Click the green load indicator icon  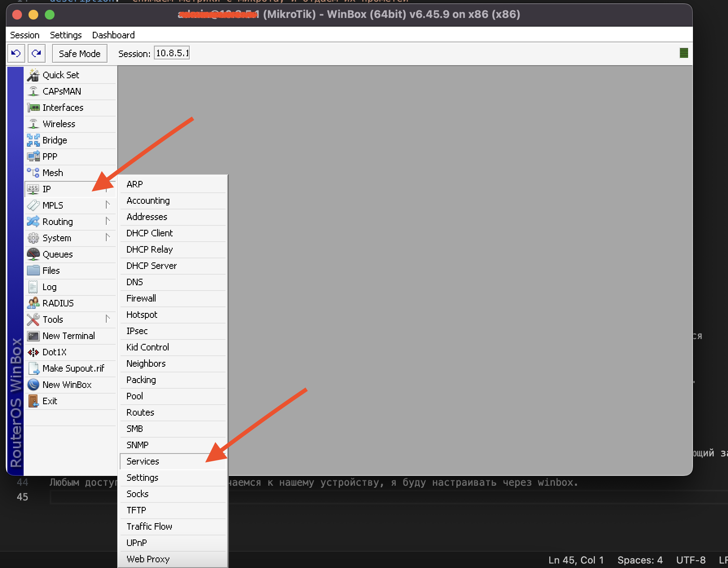click(684, 53)
